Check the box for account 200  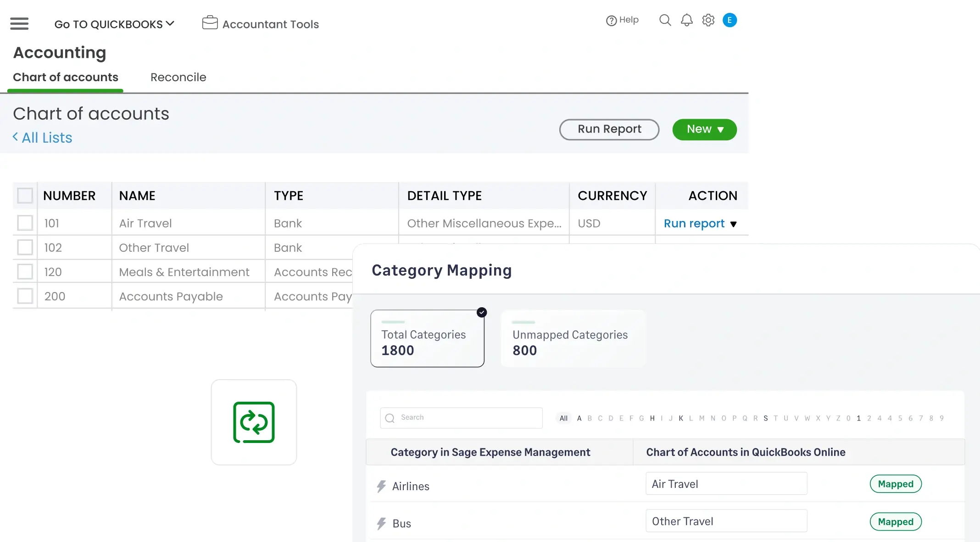coord(25,296)
